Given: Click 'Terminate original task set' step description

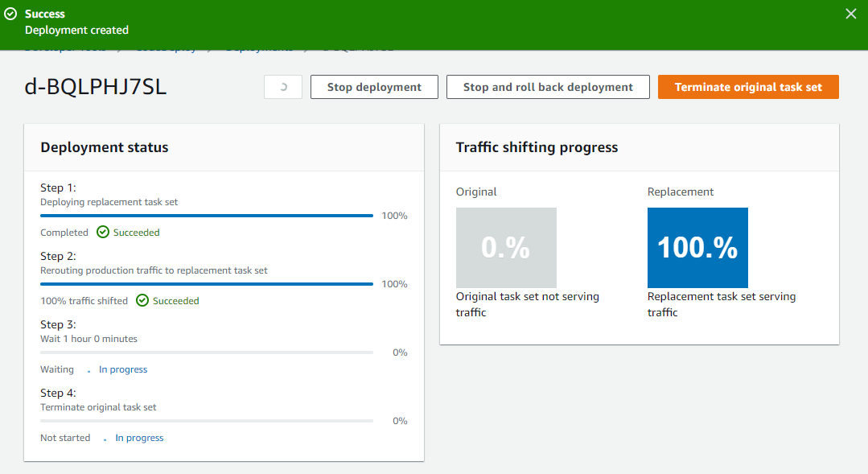Looking at the screenshot, I should tap(98, 407).
